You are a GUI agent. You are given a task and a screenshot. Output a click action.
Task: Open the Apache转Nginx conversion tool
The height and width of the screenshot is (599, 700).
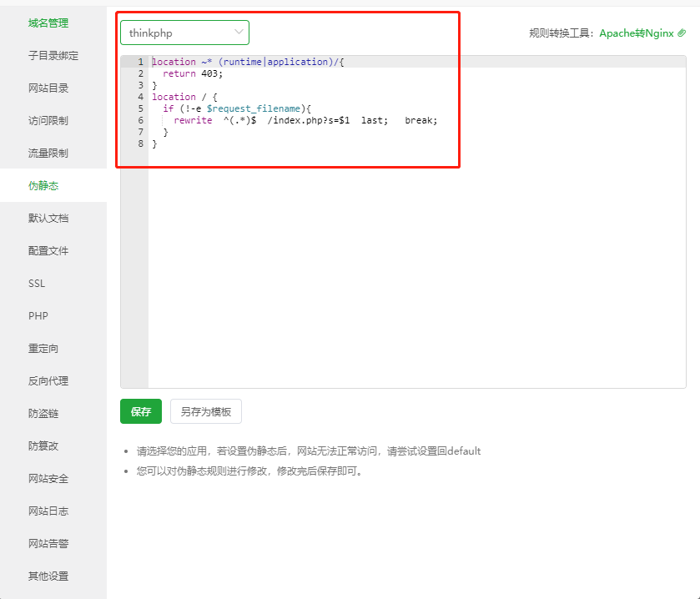(x=636, y=33)
